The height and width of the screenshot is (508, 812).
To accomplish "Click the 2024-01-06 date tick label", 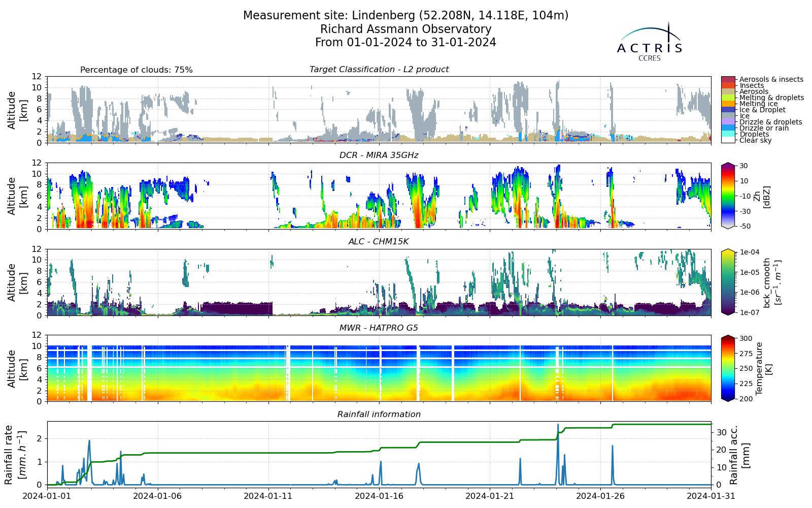I will point(158,495).
